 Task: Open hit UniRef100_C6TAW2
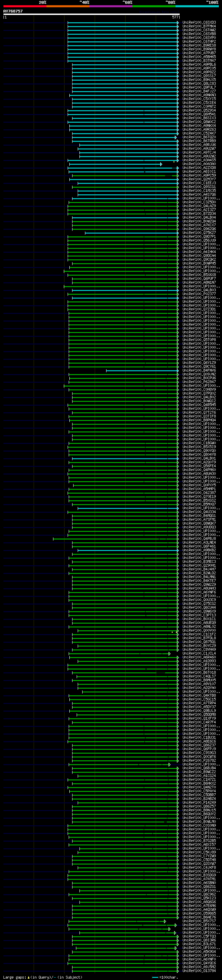click(x=199, y=30)
